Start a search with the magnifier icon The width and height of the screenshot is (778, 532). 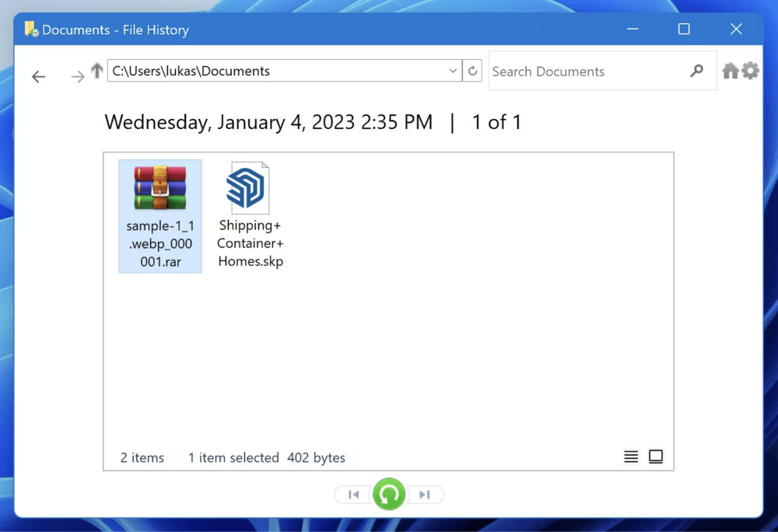pos(696,70)
